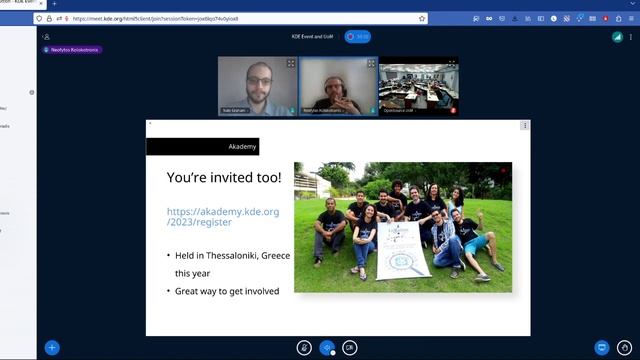Open the BigBlueButton options menu (three dots)

click(631, 37)
